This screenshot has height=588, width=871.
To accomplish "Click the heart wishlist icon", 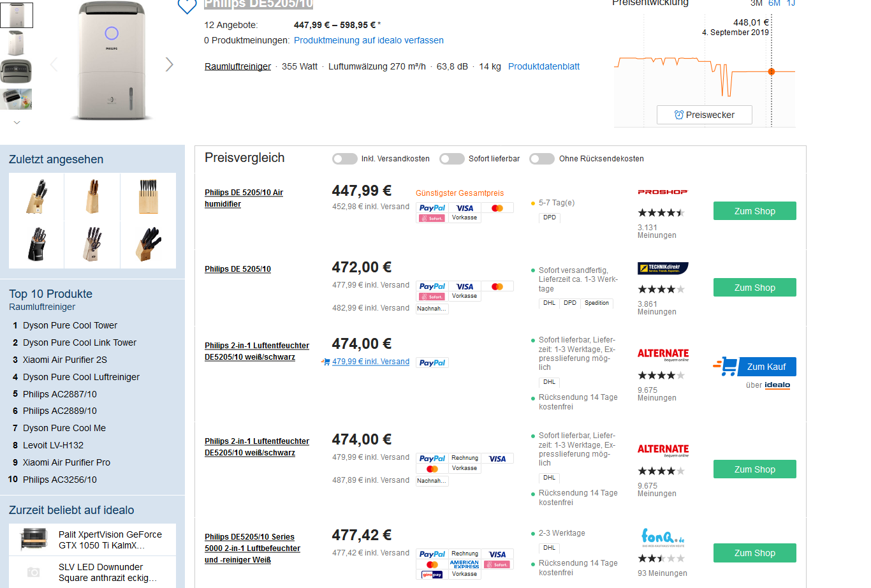I will [187, 6].
